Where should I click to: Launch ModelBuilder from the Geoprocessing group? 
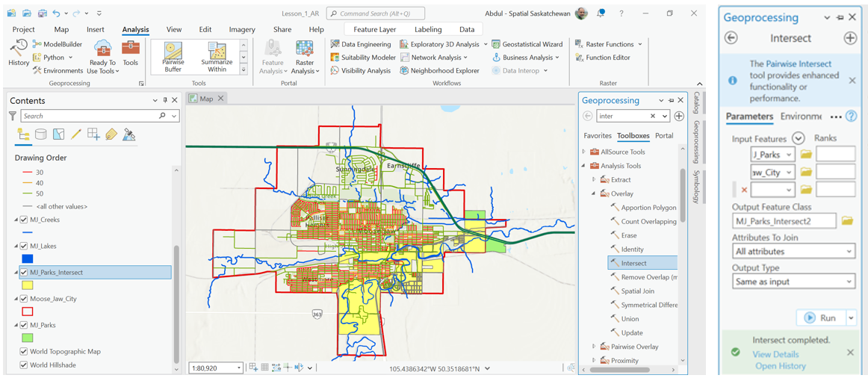coord(58,44)
